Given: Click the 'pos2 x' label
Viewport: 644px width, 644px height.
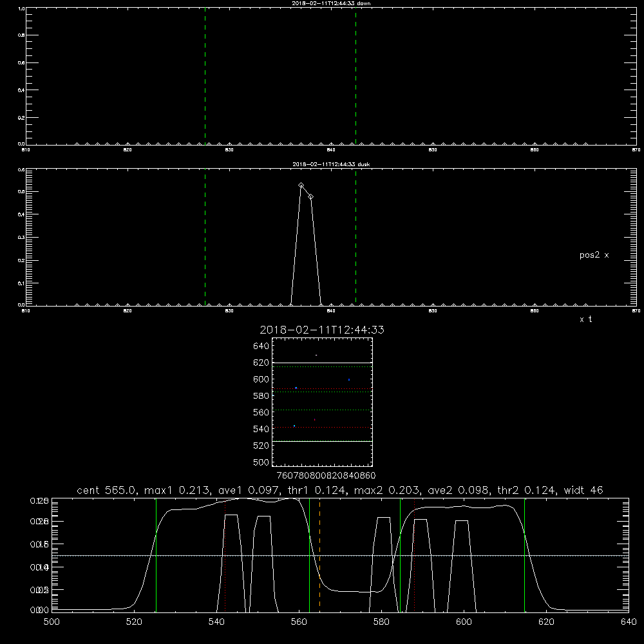Looking at the screenshot, I should point(594,255).
